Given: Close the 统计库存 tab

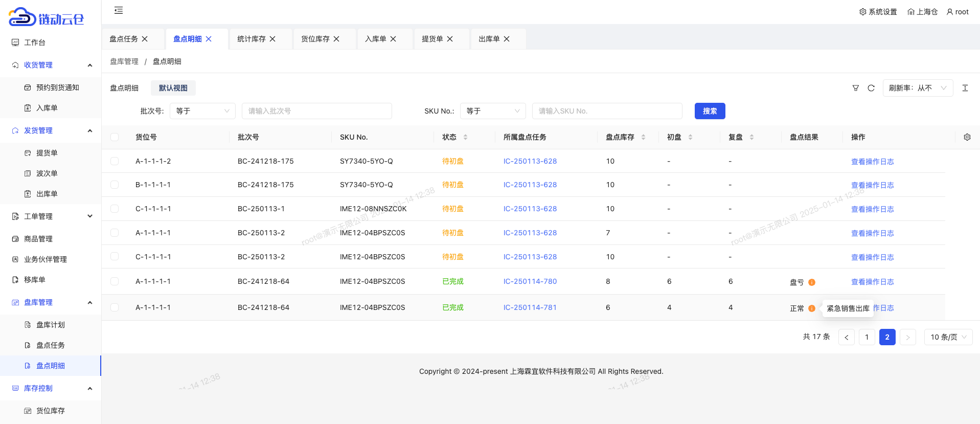Looking at the screenshot, I should pyautogui.click(x=272, y=39).
